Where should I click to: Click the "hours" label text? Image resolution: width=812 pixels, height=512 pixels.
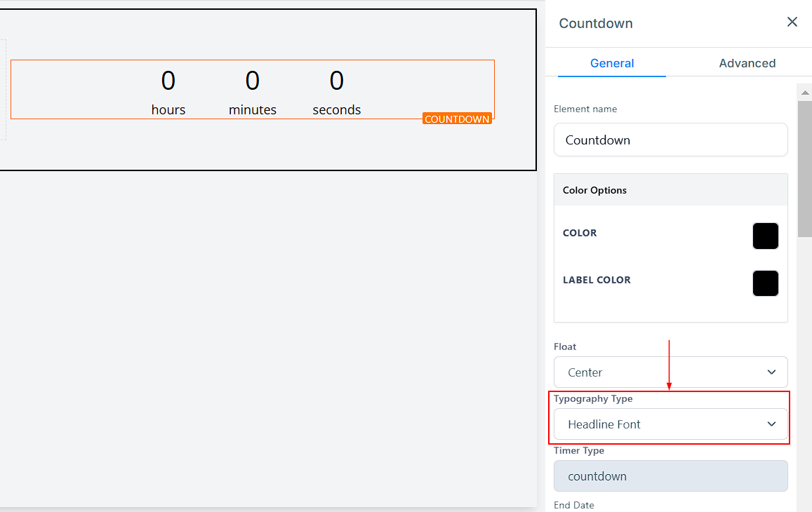point(168,110)
